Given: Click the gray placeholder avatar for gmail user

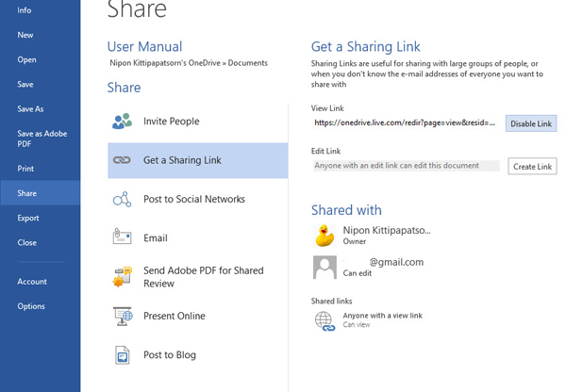Looking at the screenshot, I should tap(325, 268).
